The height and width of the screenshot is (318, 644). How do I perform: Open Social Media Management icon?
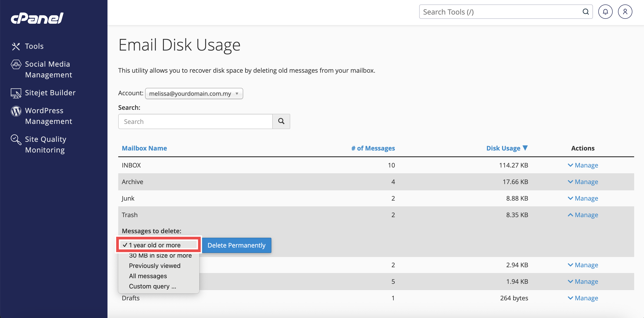click(16, 64)
